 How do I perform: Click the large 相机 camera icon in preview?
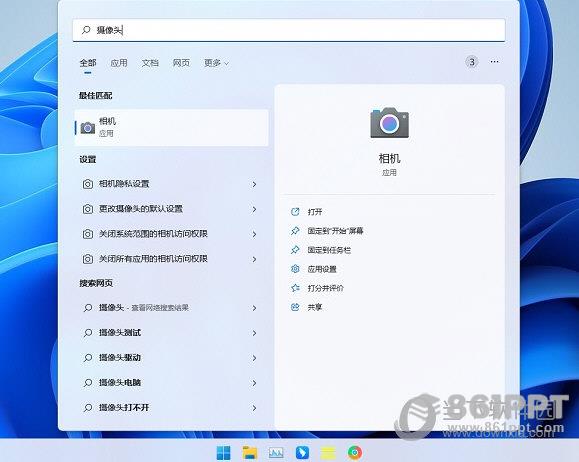click(390, 123)
